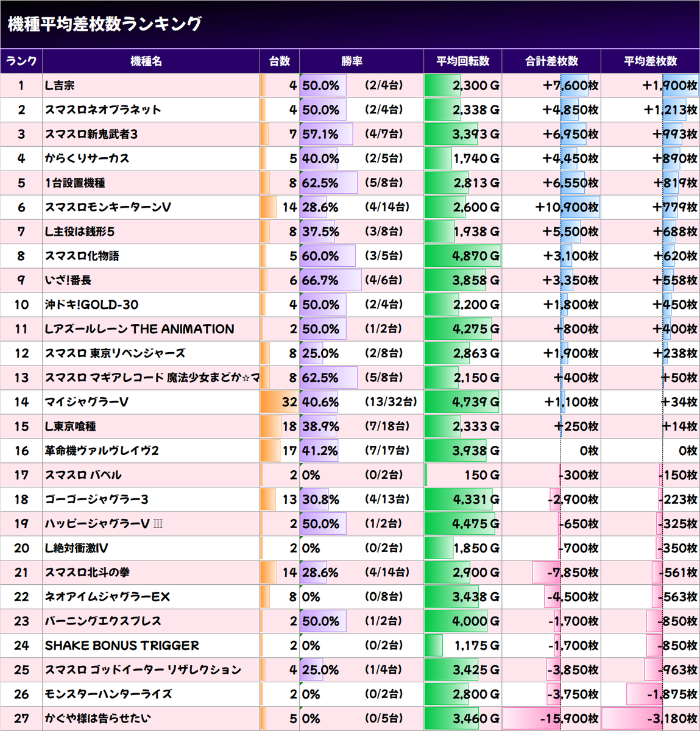
Task: Select machine name ゴーゴージャグラー3
Action: tap(96, 500)
